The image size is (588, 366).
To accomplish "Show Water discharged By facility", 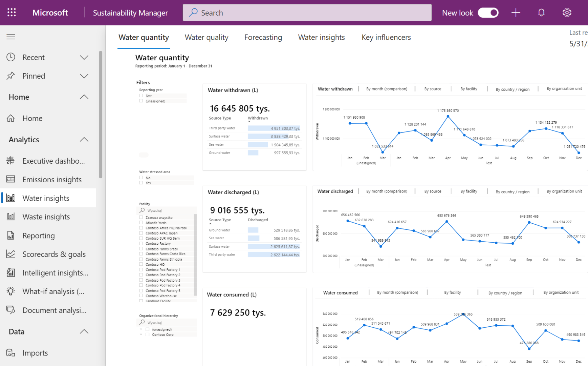I will pos(469,191).
